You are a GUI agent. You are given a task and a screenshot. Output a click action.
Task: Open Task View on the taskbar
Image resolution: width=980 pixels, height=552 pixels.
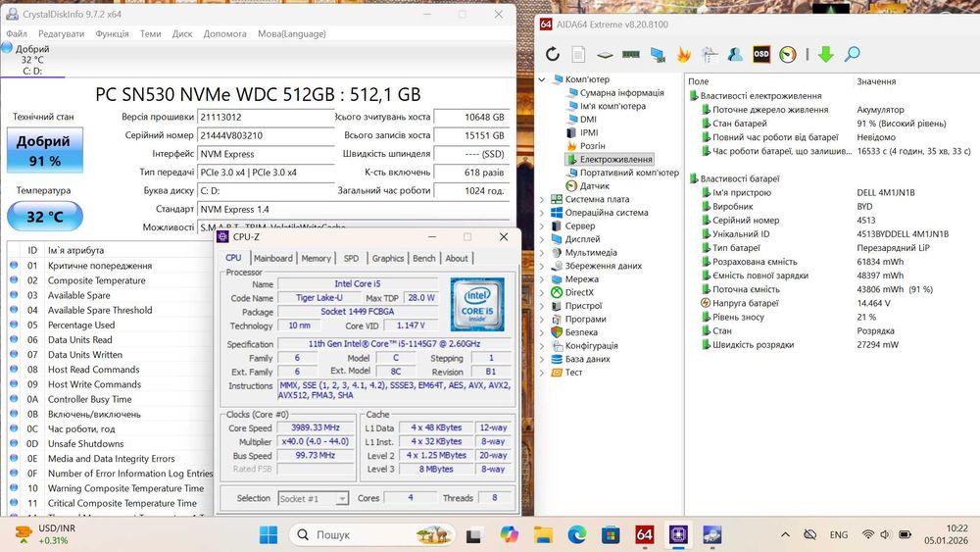tap(473, 534)
